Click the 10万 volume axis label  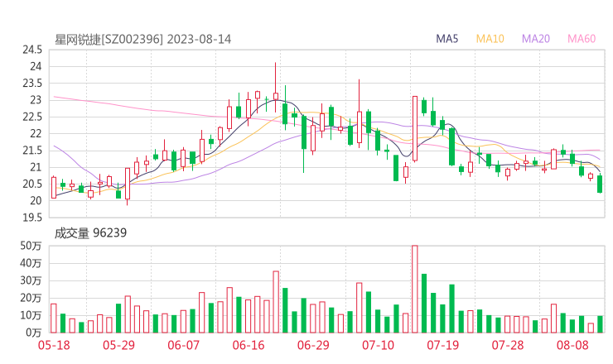point(31,315)
